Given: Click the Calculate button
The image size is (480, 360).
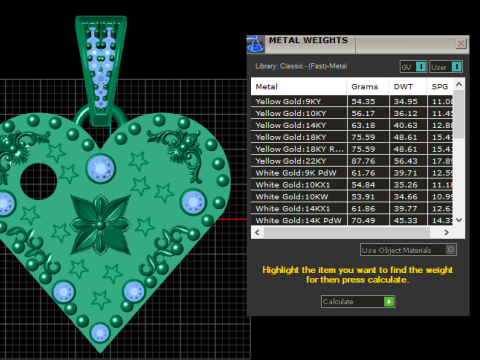Looking at the screenshot, I should tap(358, 301).
